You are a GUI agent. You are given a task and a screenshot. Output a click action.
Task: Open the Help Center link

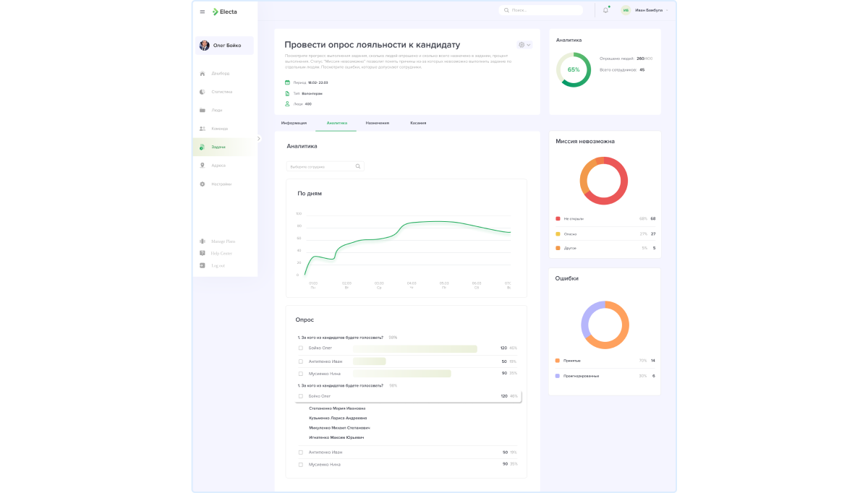click(x=221, y=254)
